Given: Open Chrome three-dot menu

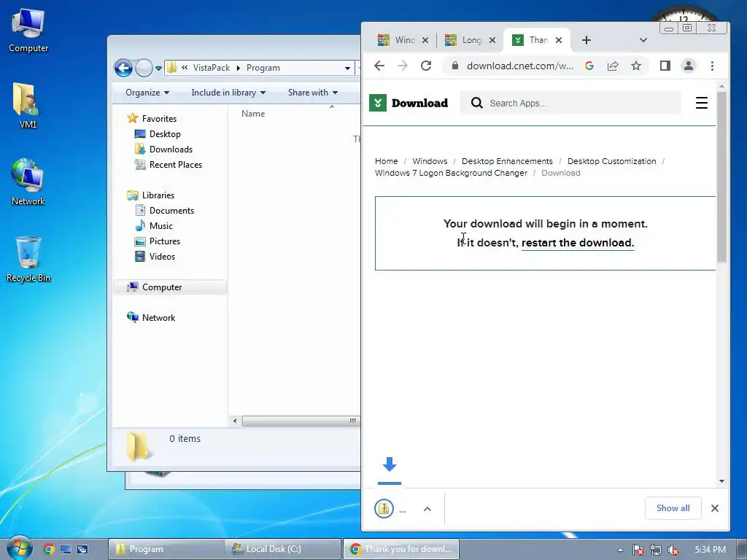Looking at the screenshot, I should point(712,66).
